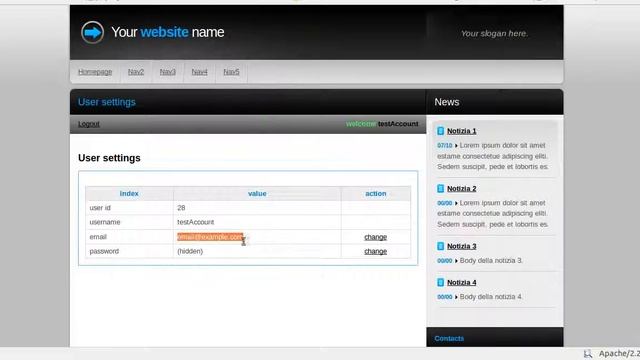Click the Apache server text in status bar

[619, 353]
